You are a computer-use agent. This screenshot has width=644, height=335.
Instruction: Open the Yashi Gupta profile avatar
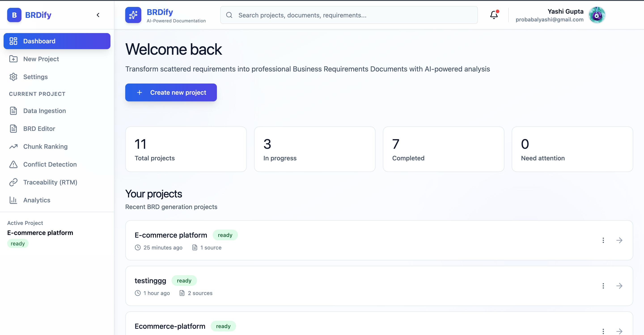coord(597,15)
